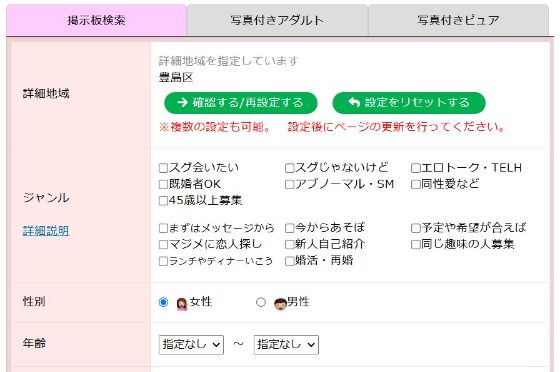Check the エロトーク・TELH checkbox
Screen dimensions: 560x372
point(415,168)
